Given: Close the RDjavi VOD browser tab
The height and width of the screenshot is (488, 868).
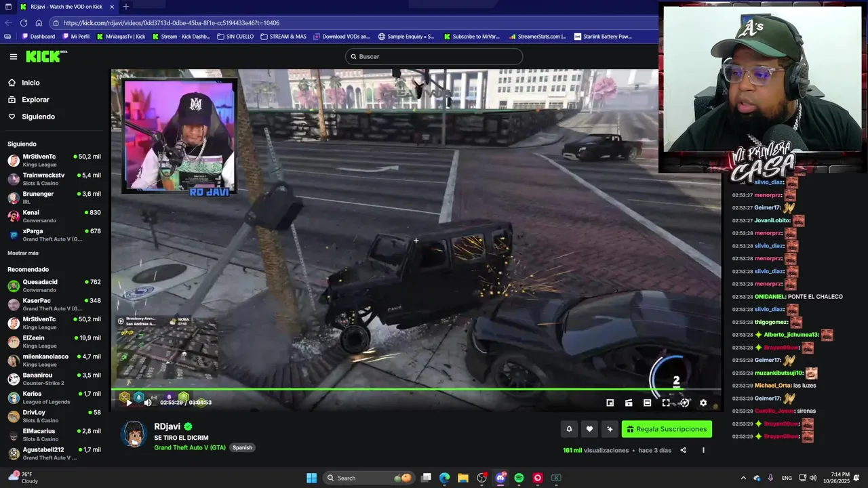Looking at the screenshot, I should (112, 7).
